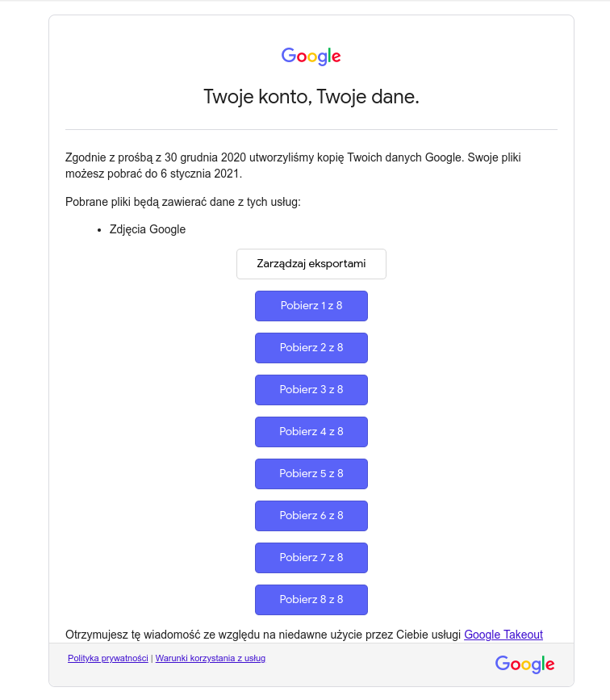The image size is (610, 700).
Task: Download part 1 with Pobierz 1 z 8
Action: [x=311, y=306]
